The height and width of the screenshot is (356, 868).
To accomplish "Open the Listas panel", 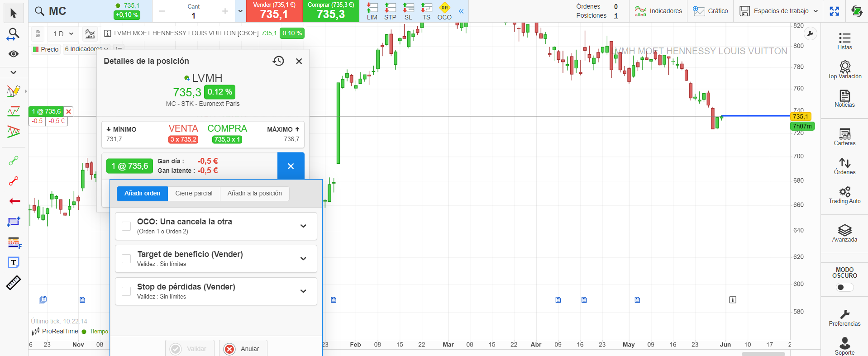I will 844,41.
